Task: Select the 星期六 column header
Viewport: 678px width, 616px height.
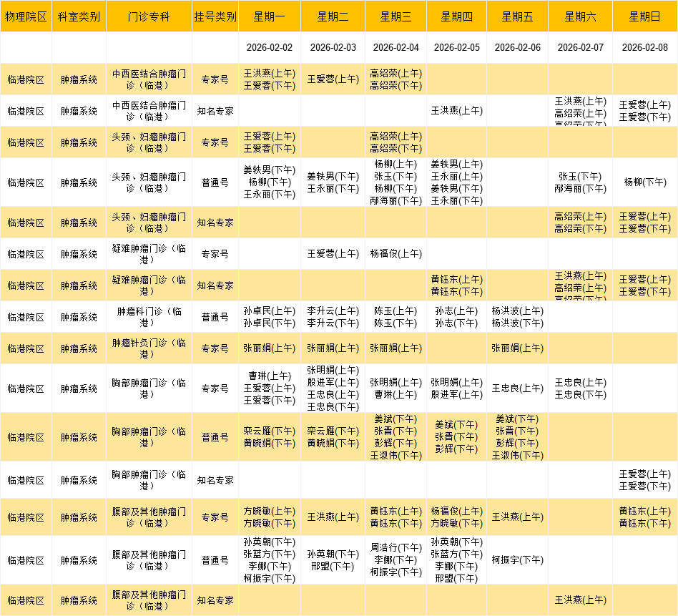Action: coord(580,16)
